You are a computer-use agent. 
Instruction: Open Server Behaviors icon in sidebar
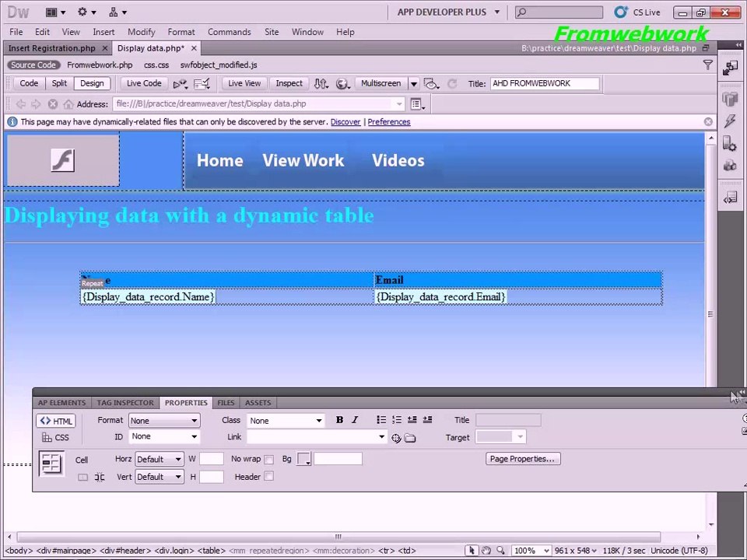point(730,143)
